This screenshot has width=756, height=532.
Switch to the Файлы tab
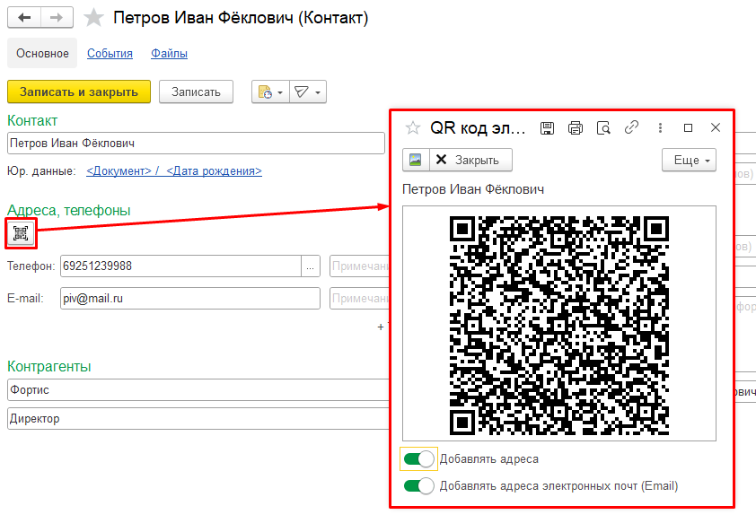[x=169, y=54]
